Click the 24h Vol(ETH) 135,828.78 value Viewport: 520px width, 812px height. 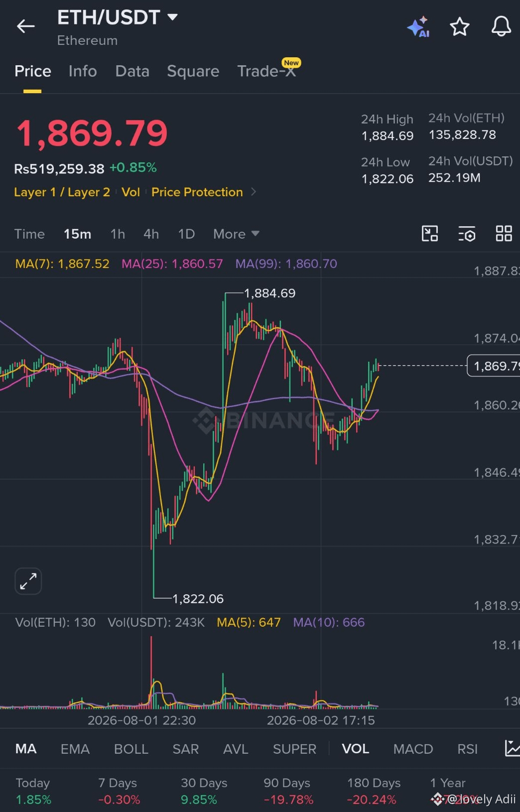click(x=462, y=135)
